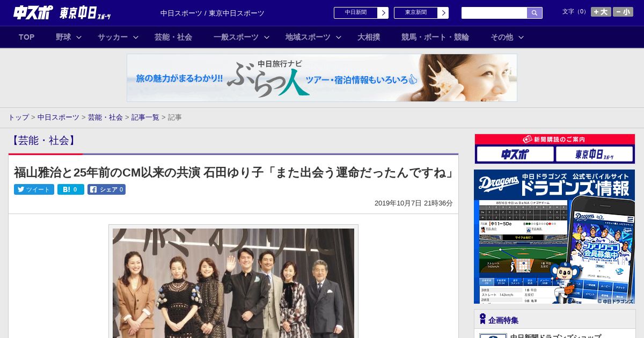Go to the TOP menu item
Screen dimensions: 644x338
tap(27, 37)
